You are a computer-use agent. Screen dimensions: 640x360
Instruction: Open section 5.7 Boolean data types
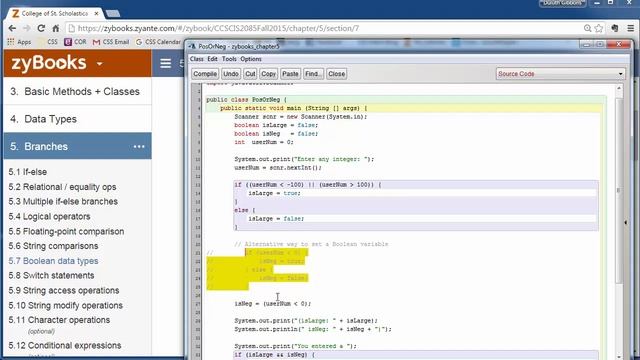click(x=53, y=261)
